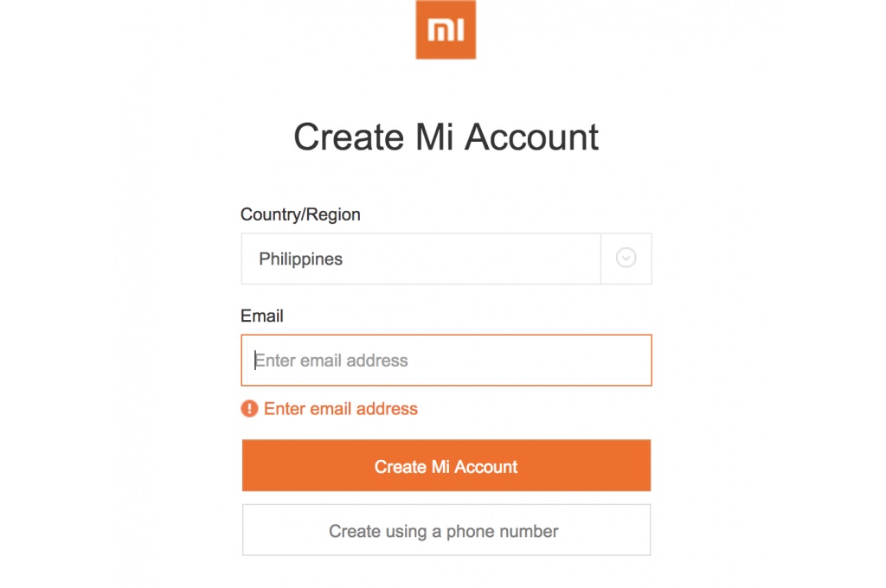The height and width of the screenshot is (588, 886).
Task: Click the orange Mi logo
Action: tap(446, 29)
